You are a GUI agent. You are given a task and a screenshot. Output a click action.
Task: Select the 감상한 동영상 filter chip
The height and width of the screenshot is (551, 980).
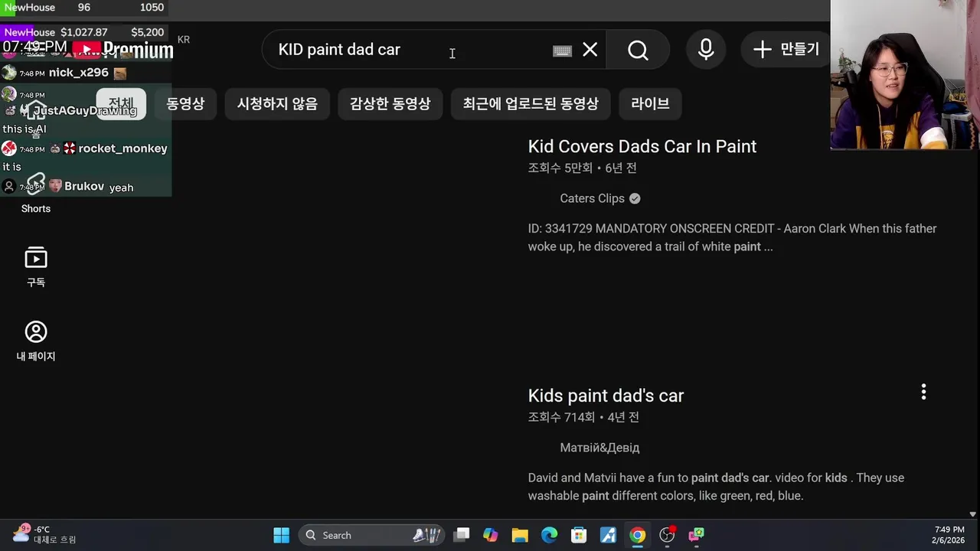pos(390,103)
